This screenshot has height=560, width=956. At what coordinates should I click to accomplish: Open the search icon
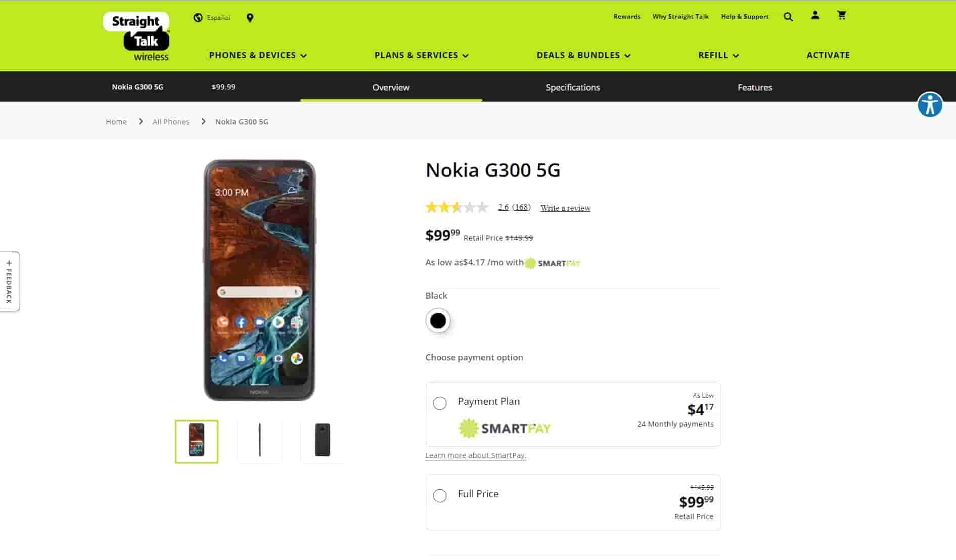(788, 17)
